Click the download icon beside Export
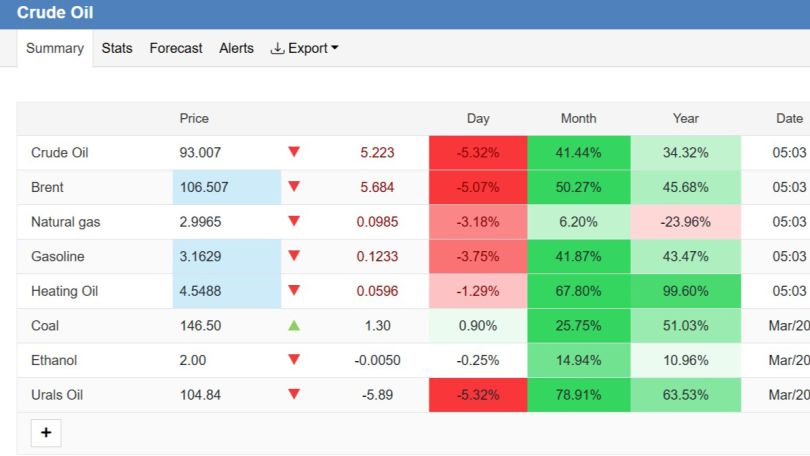 point(277,48)
